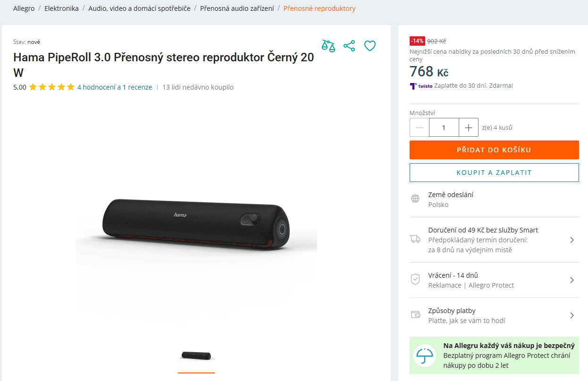588x381 pixels.
Task: Click the shield icon next to Vrácení
Action: point(415,280)
